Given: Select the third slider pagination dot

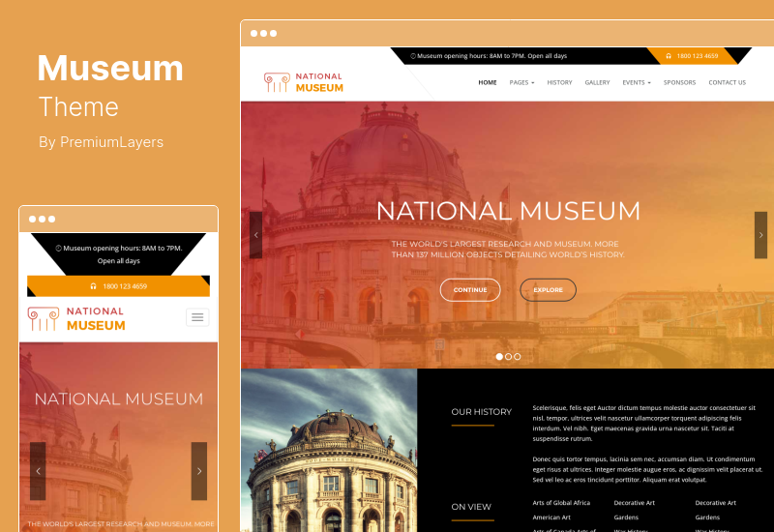Looking at the screenshot, I should pos(517,356).
